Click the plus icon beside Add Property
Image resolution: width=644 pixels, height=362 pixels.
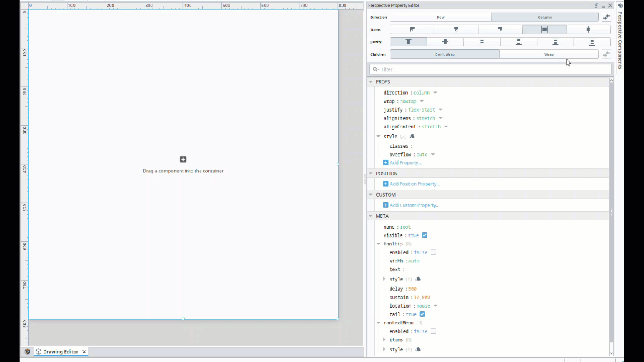386,162
